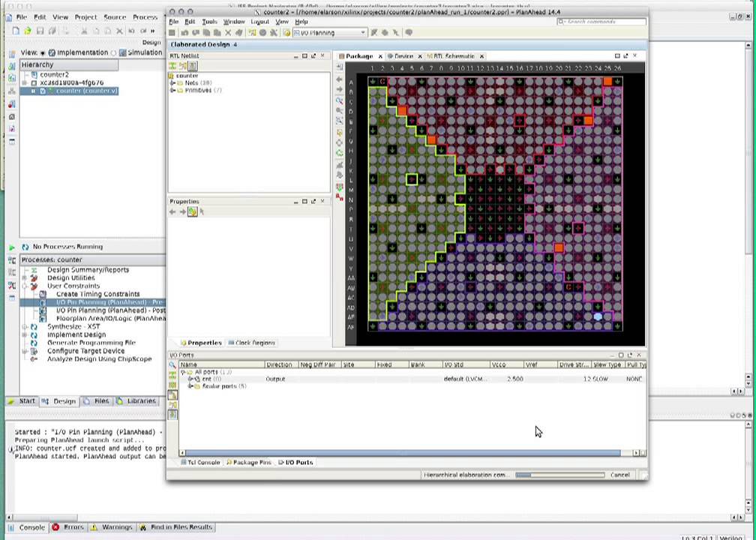This screenshot has height=540, width=756.
Task: Click the highlighted light-blue pin in package
Action: coord(598,316)
